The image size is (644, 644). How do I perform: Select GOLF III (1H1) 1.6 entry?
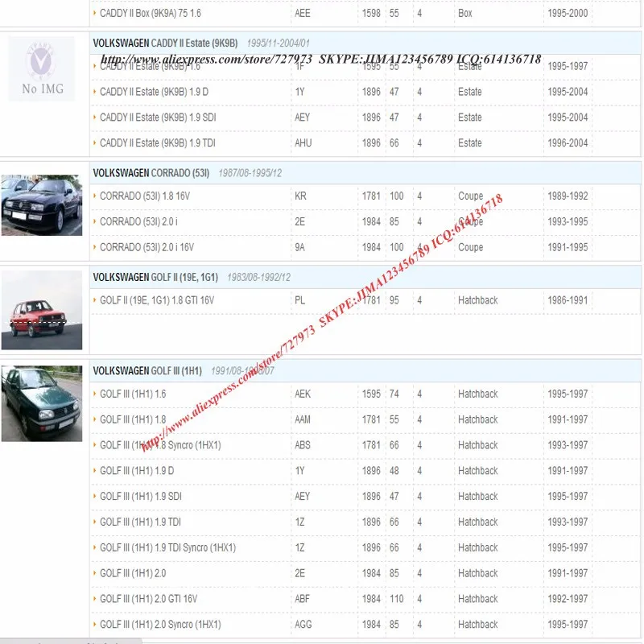133,394
